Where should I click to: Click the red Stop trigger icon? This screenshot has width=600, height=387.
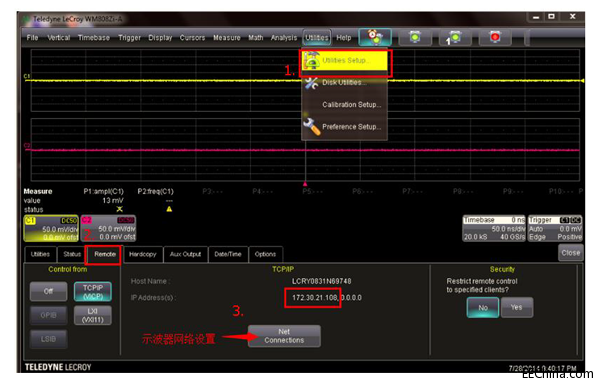tap(495, 38)
